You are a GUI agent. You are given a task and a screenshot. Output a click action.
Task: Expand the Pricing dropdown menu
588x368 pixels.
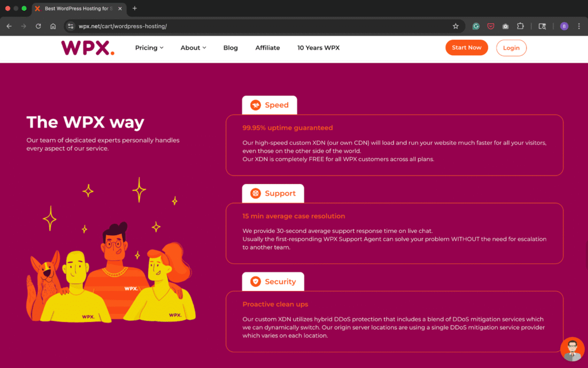(149, 48)
